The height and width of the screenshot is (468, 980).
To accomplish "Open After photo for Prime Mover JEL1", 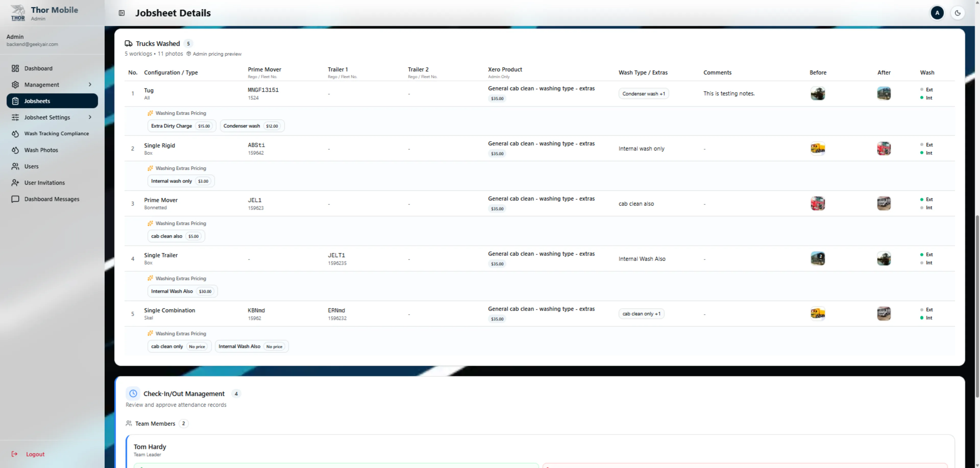I will [884, 204].
